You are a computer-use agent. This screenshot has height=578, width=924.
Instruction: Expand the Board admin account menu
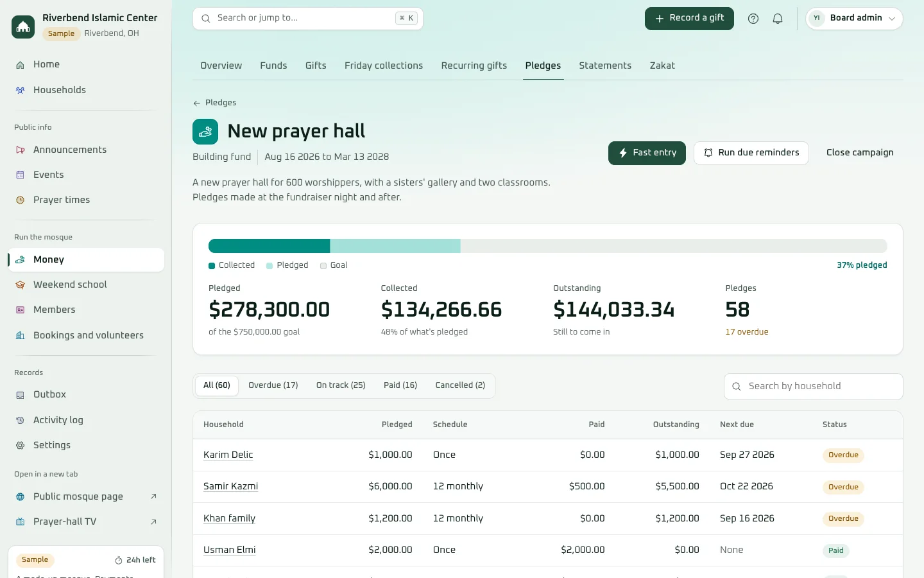[854, 19]
